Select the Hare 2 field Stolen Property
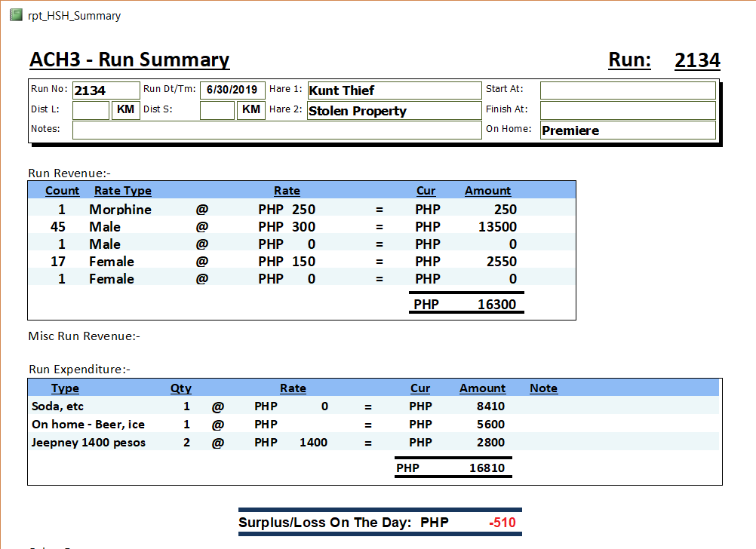This screenshot has height=549, width=756. click(x=393, y=111)
